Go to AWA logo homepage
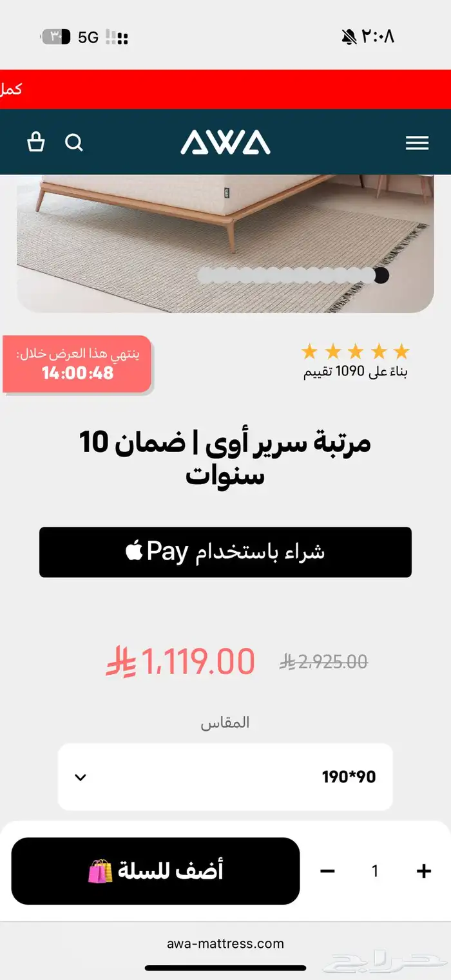The image size is (451, 980). pyautogui.click(x=225, y=142)
